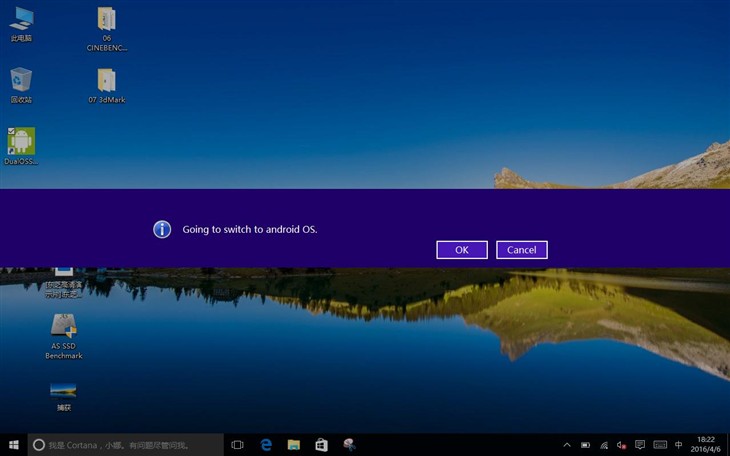730x456 pixels.
Task: Open File Explorer from taskbar
Action: pos(294,445)
